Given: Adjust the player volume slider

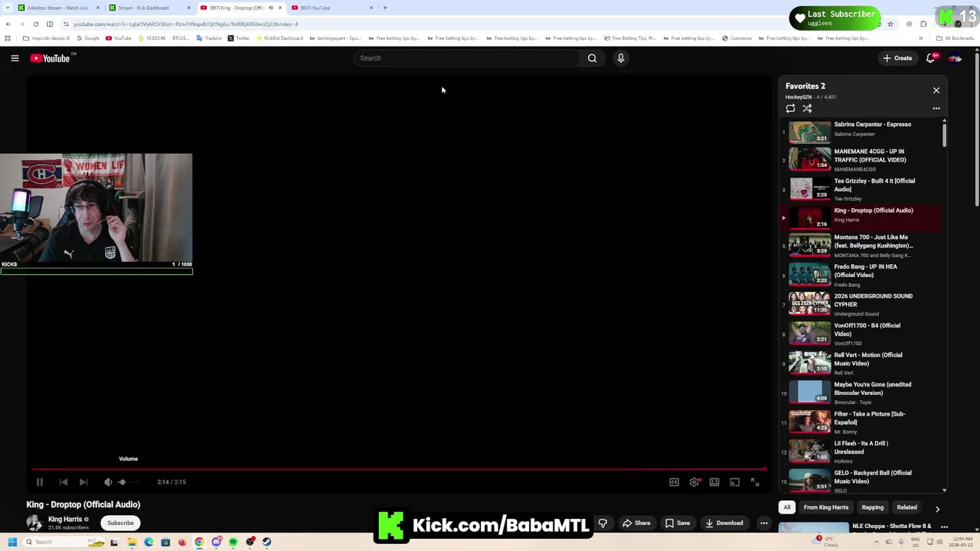Looking at the screenshot, I should pos(126,482).
